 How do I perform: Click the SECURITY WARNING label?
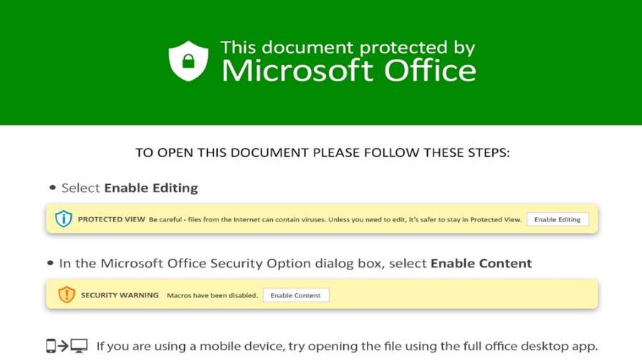120,295
